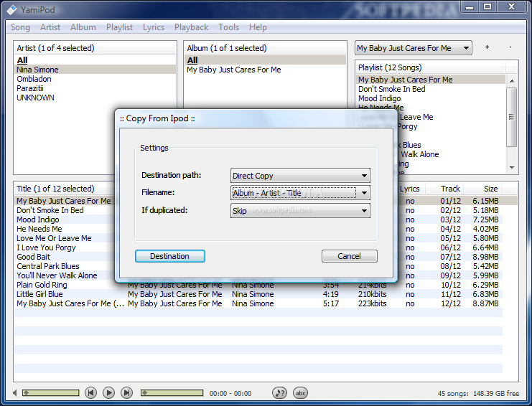
Task: Select He Needs Me in title list
Action: click(39, 229)
